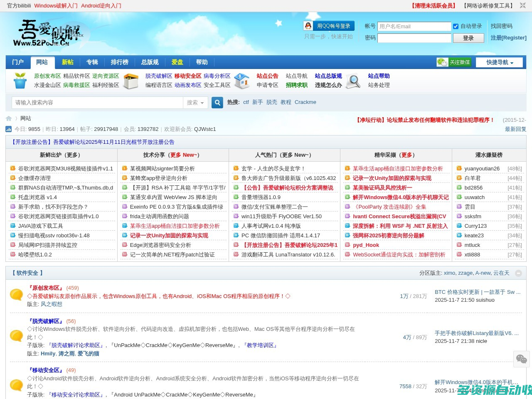Image resolution: width=532 pixels, height=399 pixels.
Task: Expand the 快捷导航 dropdown menu
Action: pyautogui.click(x=499, y=62)
